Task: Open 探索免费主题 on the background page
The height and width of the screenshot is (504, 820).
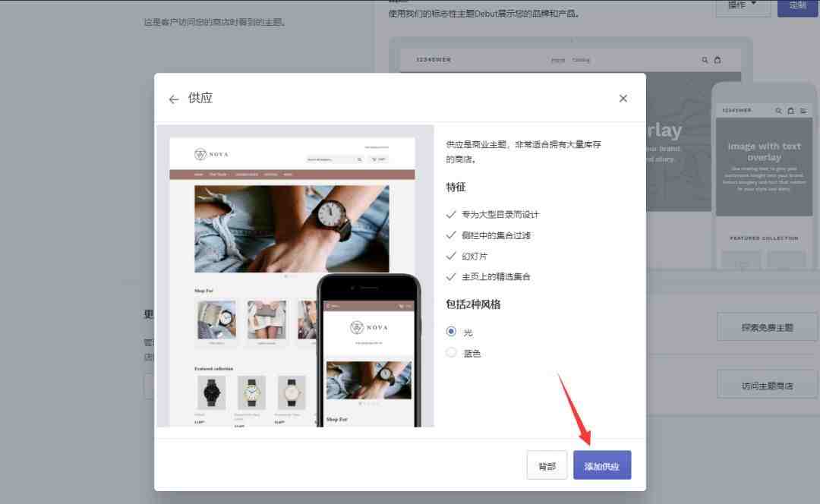Action: click(x=767, y=327)
